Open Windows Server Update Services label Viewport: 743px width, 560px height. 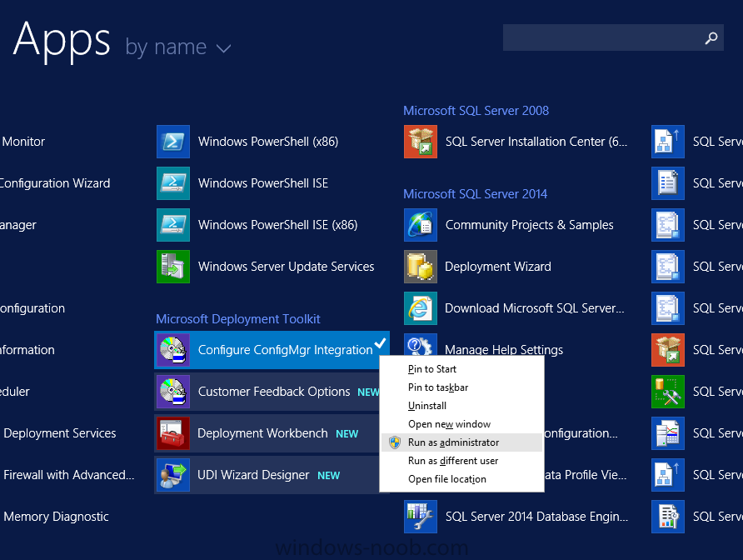[x=287, y=267]
